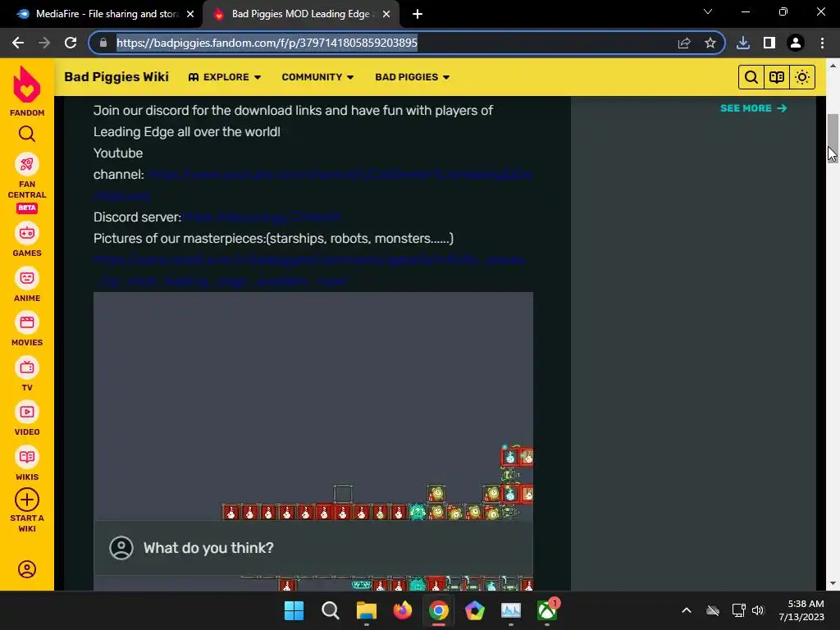This screenshot has width=840, height=630.
Task: Reload the current page
Action: [x=71, y=43]
